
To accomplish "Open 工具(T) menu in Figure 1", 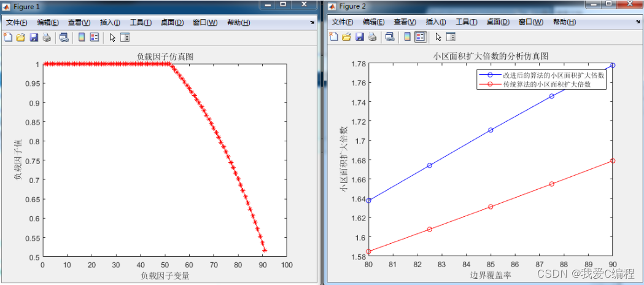I will 141,23.
